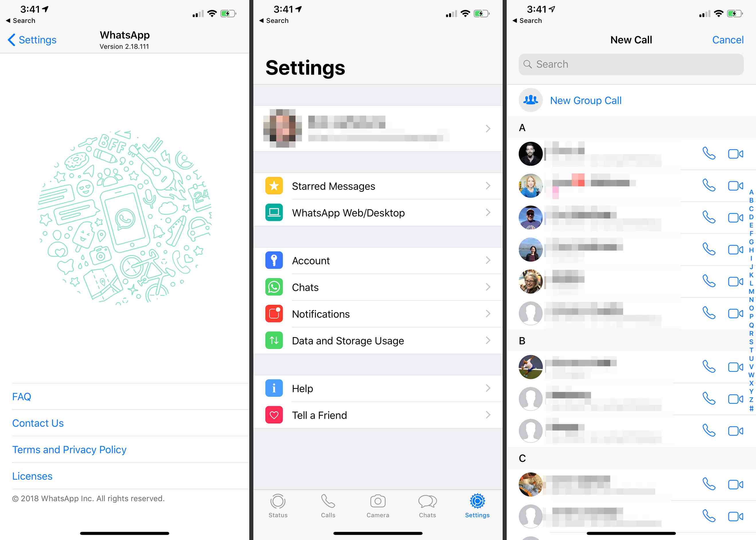The image size is (756, 540).
Task: Tap video call icon for first contact
Action: pyautogui.click(x=735, y=153)
